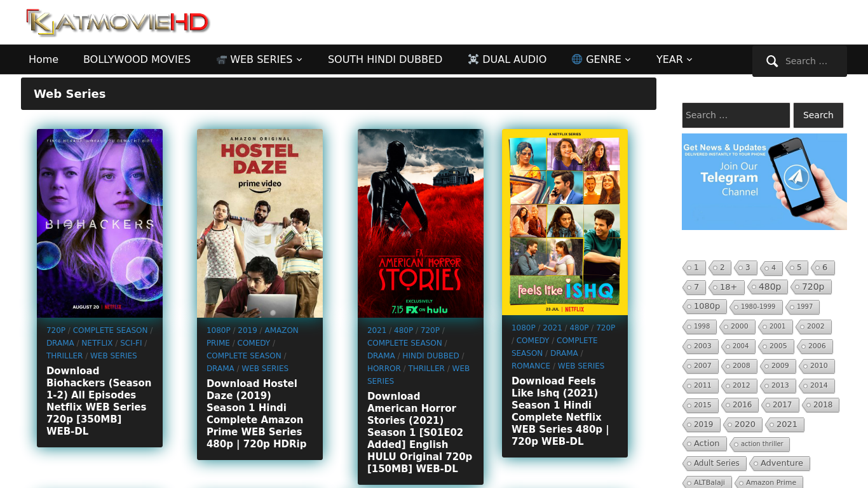Screen dimensions: 868x488
Task: Select the Amazon Prime tag in tag cloud
Action: click(x=769, y=483)
